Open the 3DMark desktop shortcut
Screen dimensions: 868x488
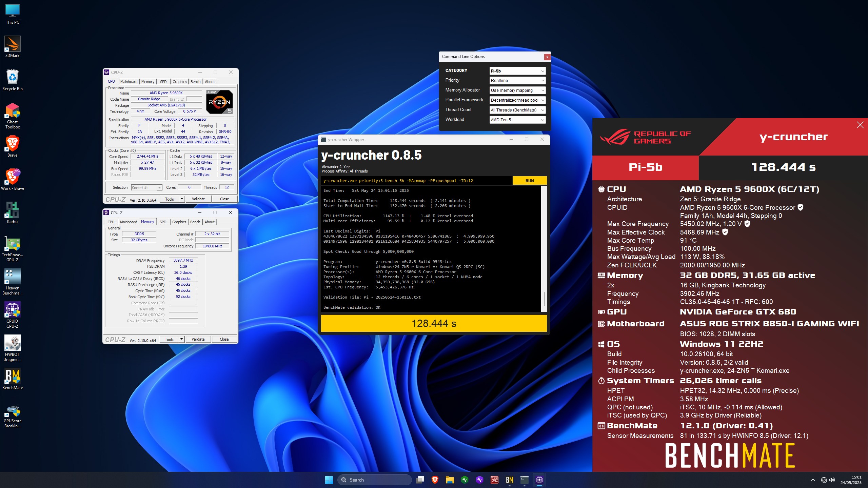[x=13, y=47]
